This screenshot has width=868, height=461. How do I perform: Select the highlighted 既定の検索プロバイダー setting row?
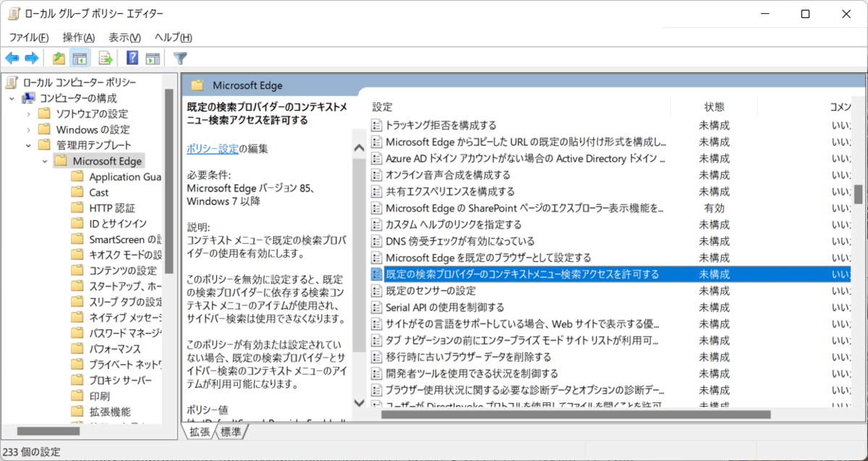pyautogui.click(x=610, y=274)
